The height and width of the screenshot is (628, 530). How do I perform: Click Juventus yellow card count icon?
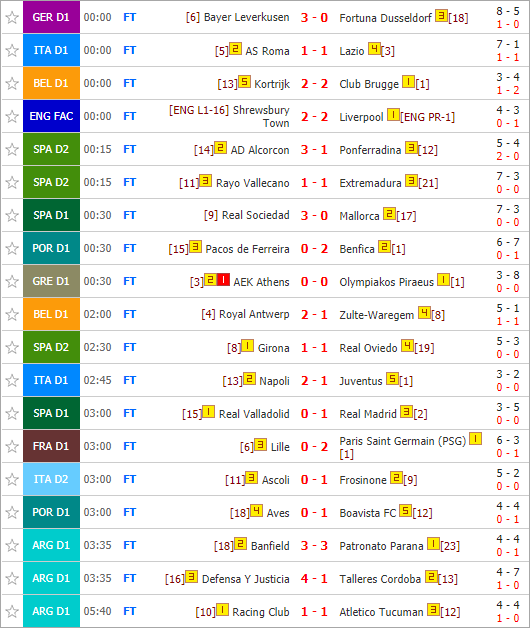pos(392,378)
